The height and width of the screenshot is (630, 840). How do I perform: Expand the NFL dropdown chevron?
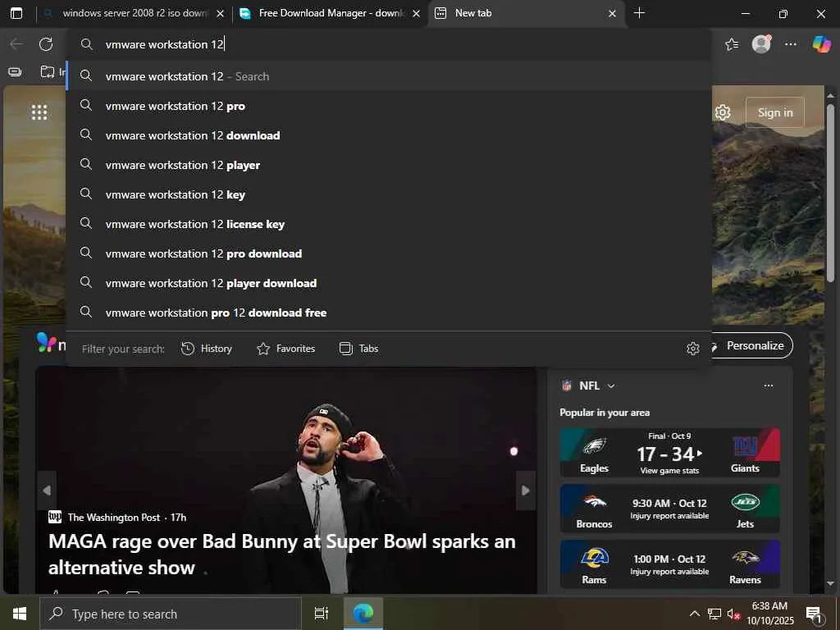tap(611, 386)
